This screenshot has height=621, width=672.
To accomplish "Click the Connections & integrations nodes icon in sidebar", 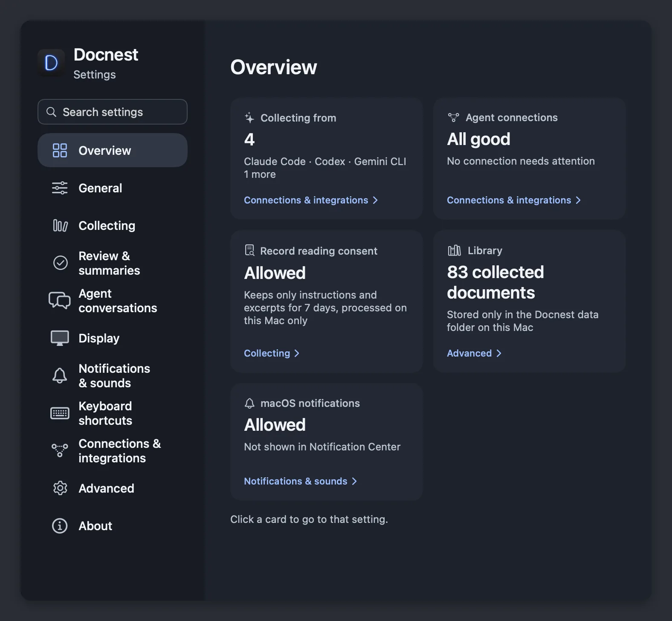I will [x=60, y=450].
